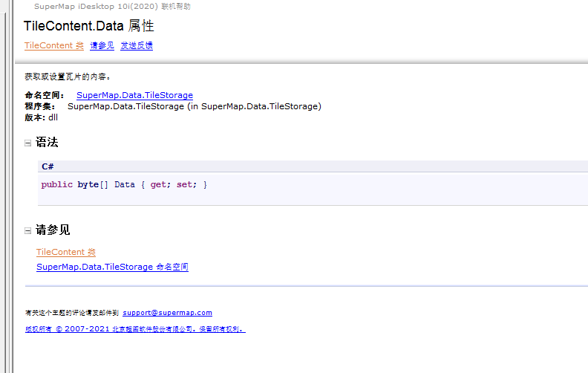Open SuperMap.Data.TileStorage 命名空间 link under 请参见
The width and height of the screenshot is (588, 373).
click(x=113, y=267)
